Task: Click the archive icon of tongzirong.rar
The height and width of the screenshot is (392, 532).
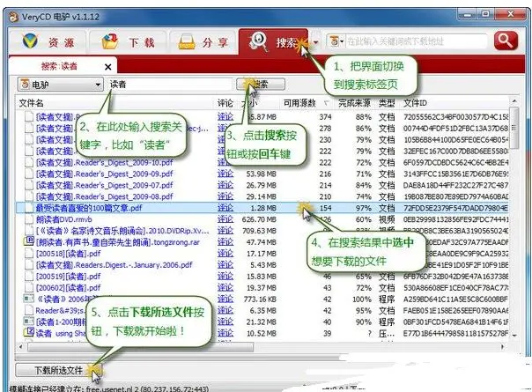Action: pos(28,241)
